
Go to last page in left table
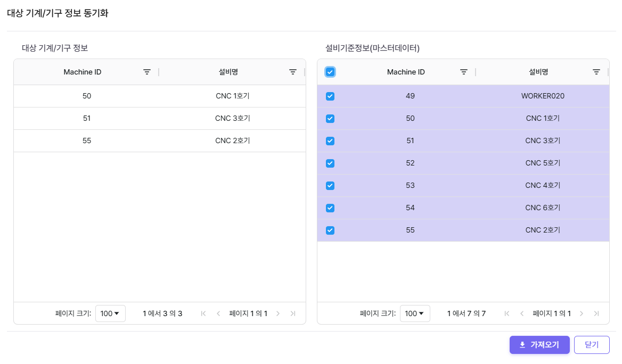click(293, 313)
